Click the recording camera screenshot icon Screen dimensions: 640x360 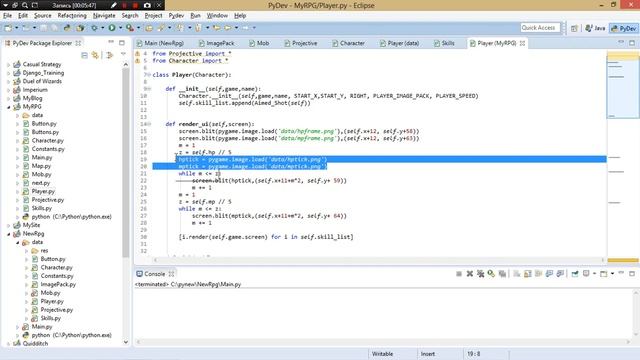[x=147, y=5]
